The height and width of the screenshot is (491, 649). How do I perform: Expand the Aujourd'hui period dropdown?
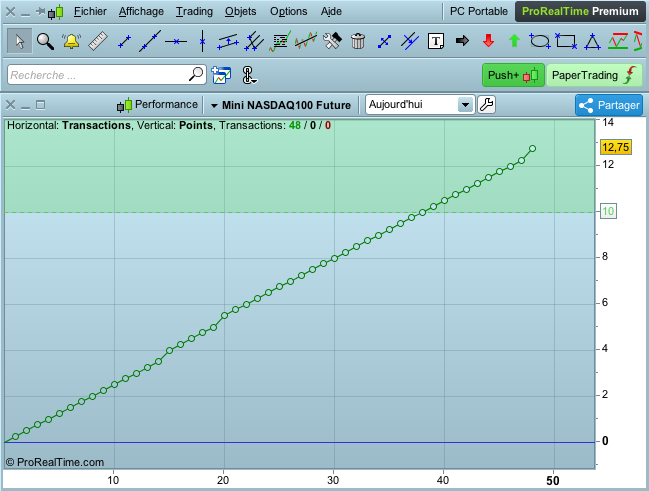click(465, 105)
